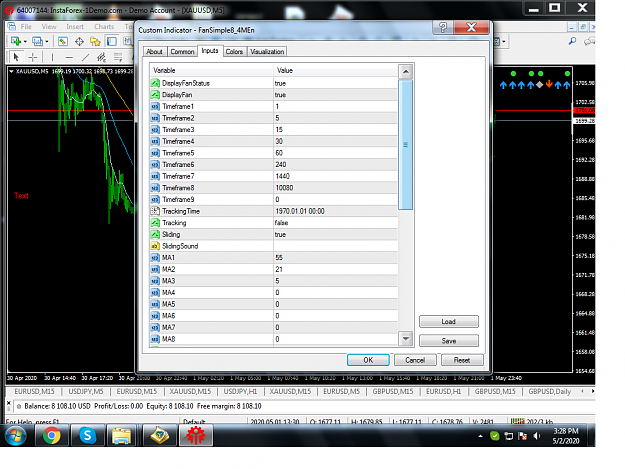Click the Save button

pos(448,341)
